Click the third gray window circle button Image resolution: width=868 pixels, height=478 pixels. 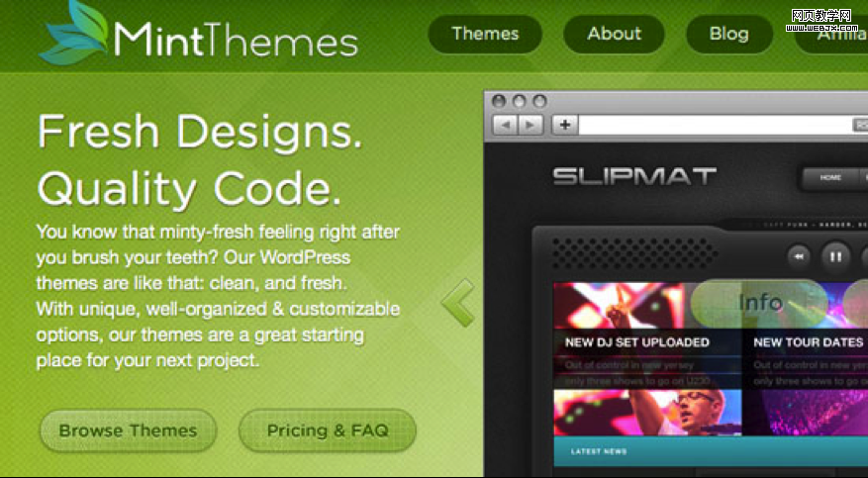(539, 101)
